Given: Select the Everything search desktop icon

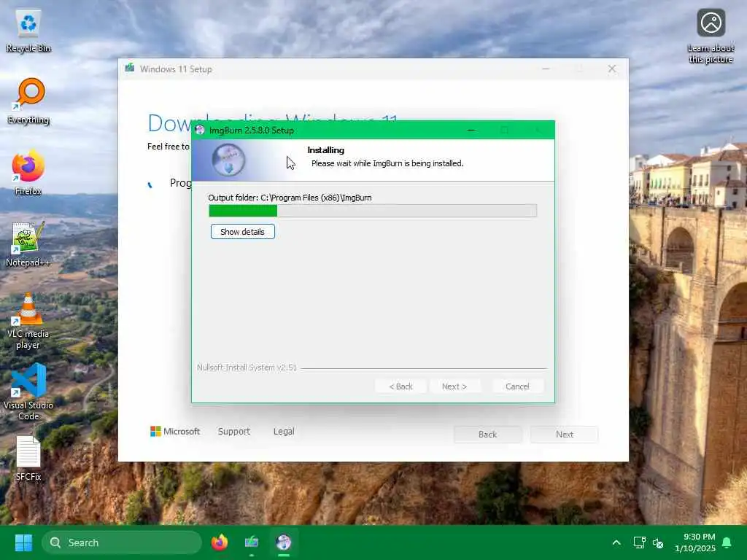Looking at the screenshot, I should click(x=28, y=101).
